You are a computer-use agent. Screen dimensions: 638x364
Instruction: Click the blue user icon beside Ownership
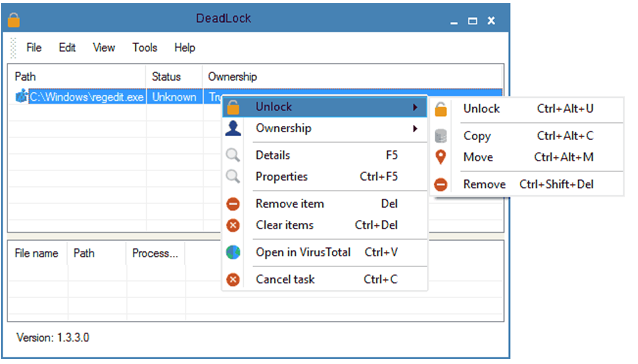(233, 129)
